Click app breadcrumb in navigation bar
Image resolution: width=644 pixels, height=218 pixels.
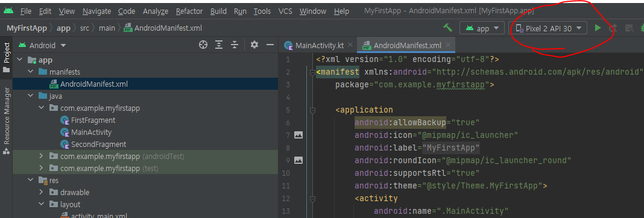[x=64, y=28]
